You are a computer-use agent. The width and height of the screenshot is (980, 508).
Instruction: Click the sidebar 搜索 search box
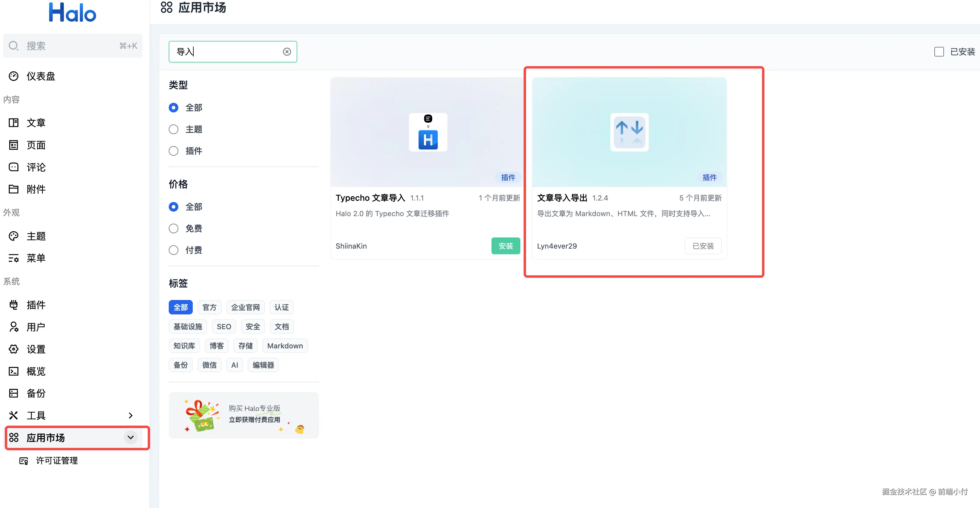[x=72, y=46]
